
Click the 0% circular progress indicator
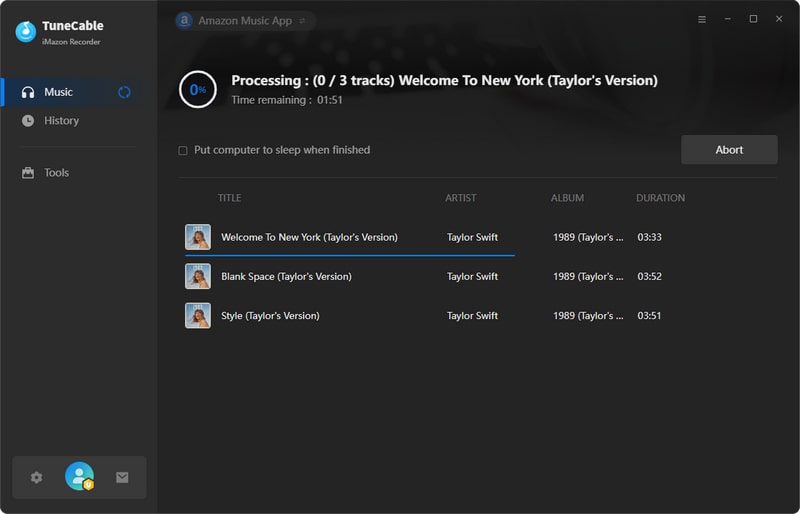pyautogui.click(x=198, y=90)
